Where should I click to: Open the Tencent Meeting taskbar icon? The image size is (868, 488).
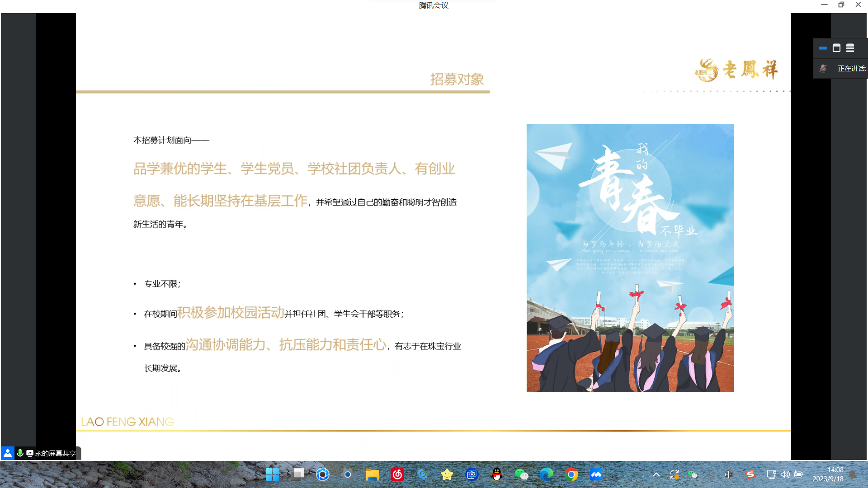pyautogui.click(x=596, y=474)
